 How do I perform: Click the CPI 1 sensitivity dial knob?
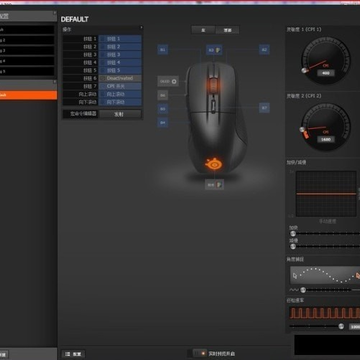coord(303,70)
